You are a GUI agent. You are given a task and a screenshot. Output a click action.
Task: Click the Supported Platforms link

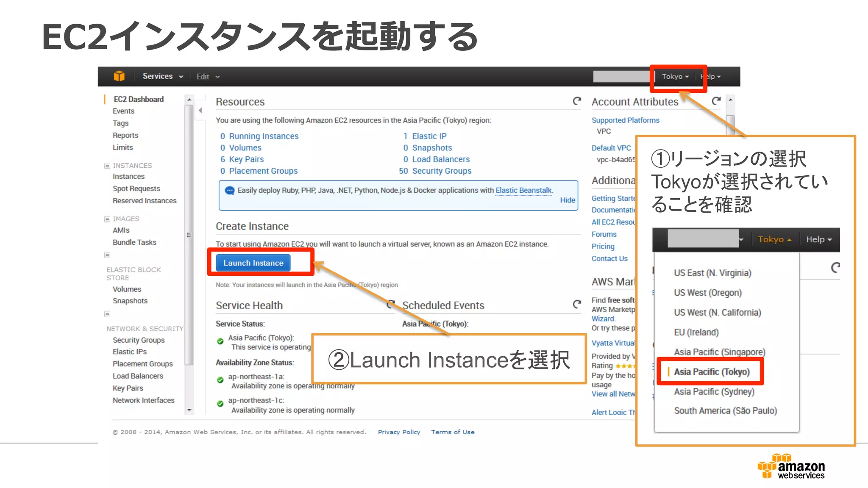coord(626,120)
